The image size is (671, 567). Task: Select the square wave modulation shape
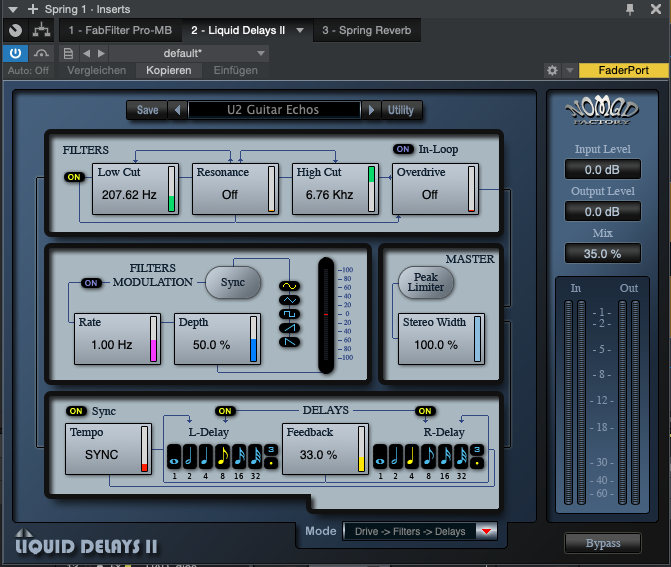pyautogui.click(x=289, y=314)
